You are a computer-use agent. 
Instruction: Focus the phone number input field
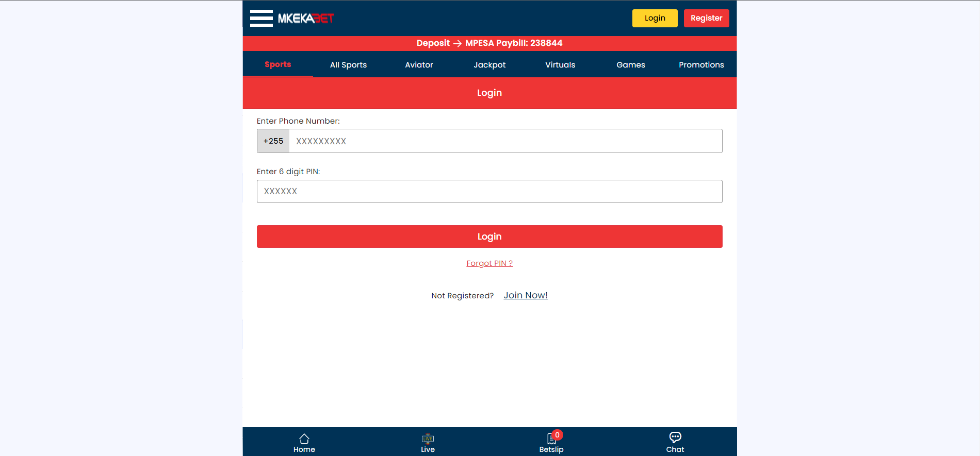505,141
